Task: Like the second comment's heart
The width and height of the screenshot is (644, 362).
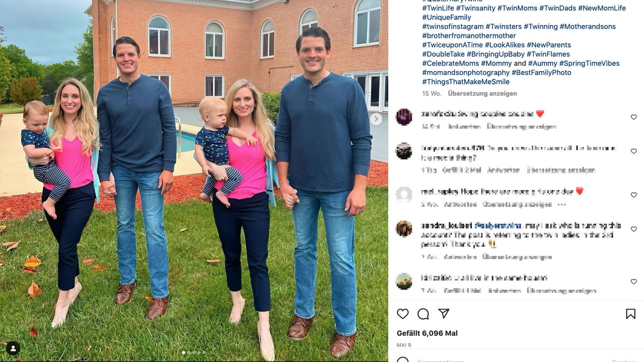Action: coord(634,151)
